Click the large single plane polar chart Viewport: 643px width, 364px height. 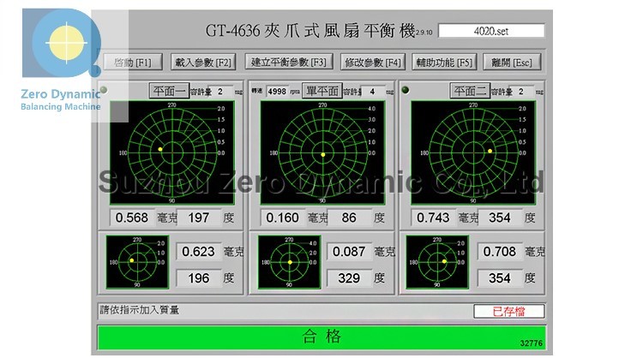(322, 152)
